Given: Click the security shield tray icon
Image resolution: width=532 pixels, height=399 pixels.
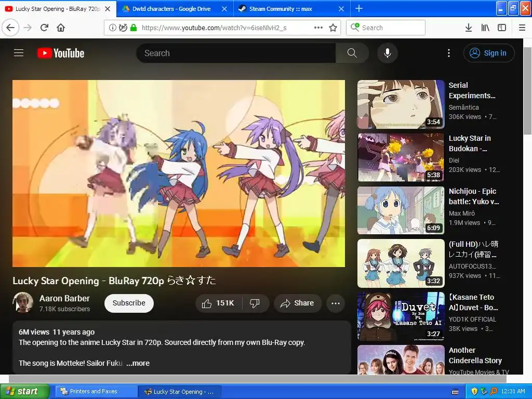Looking at the screenshot, I should [474, 391].
